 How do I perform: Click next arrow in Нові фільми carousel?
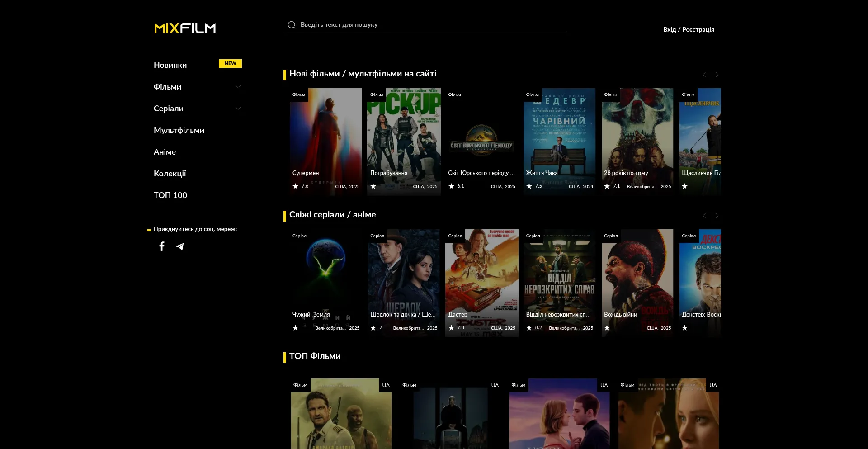(717, 74)
